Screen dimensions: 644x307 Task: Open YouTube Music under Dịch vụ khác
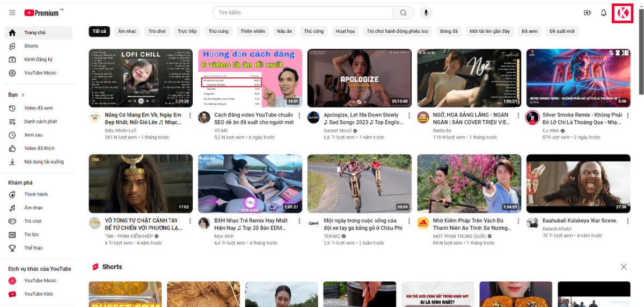coord(38,281)
